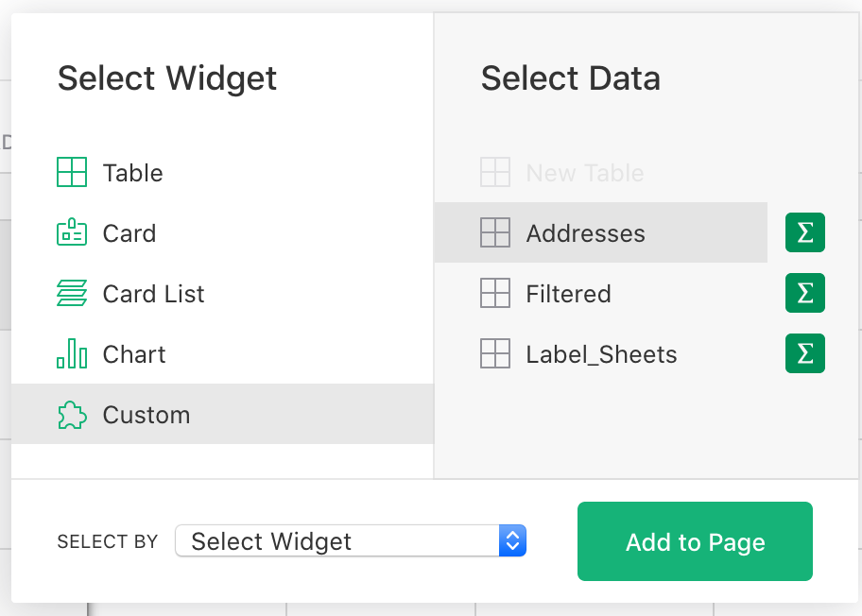Select the Table widget option
Image resolution: width=862 pixels, height=616 pixels.
(x=132, y=173)
